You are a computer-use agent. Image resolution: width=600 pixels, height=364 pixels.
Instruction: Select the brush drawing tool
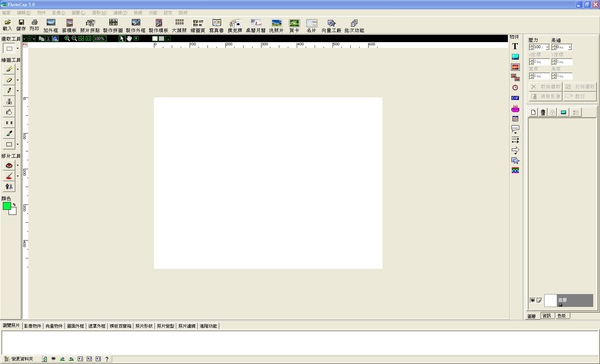tap(9, 69)
